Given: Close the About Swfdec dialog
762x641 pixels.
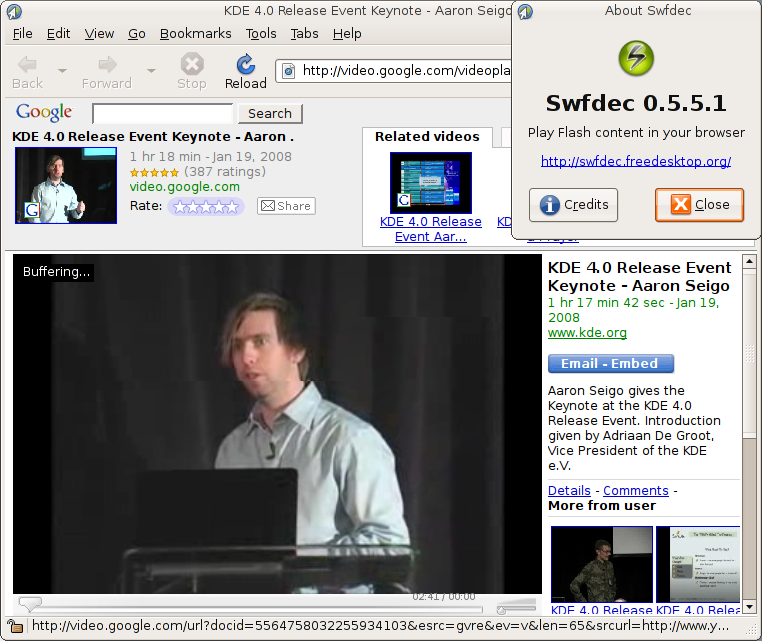Looking at the screenshot, I should [x=699, y=205].
